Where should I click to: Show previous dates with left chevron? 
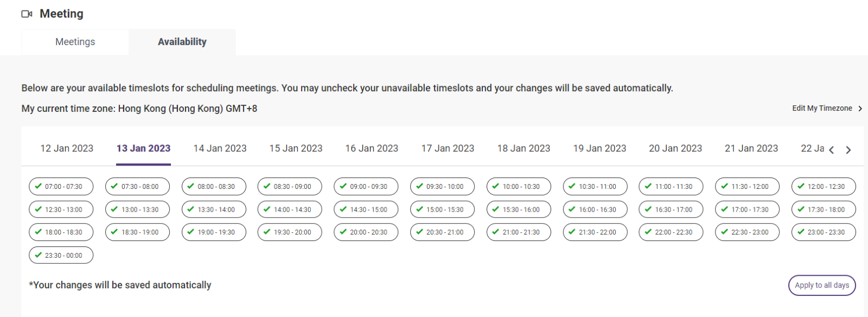[x=831, y=150]
